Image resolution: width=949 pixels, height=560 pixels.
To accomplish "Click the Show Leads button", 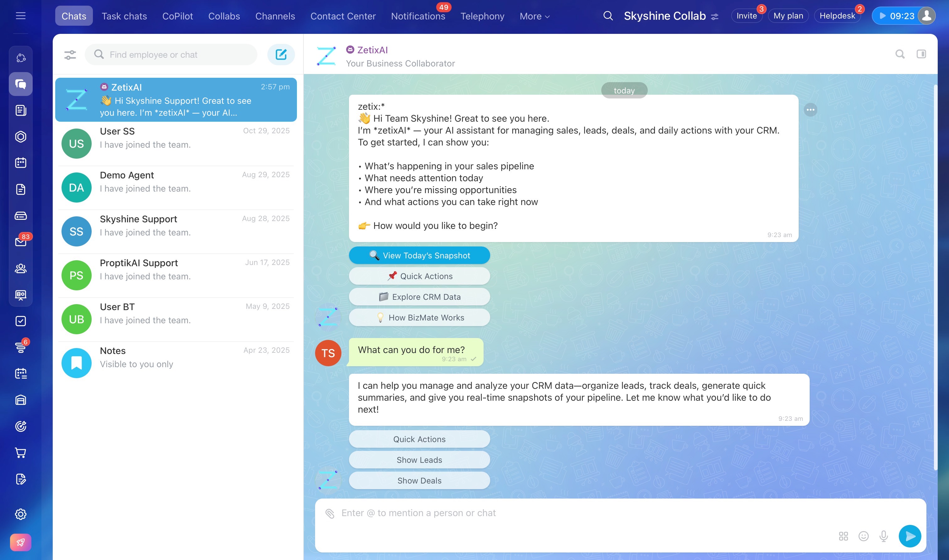I will (x=419, y=460).
